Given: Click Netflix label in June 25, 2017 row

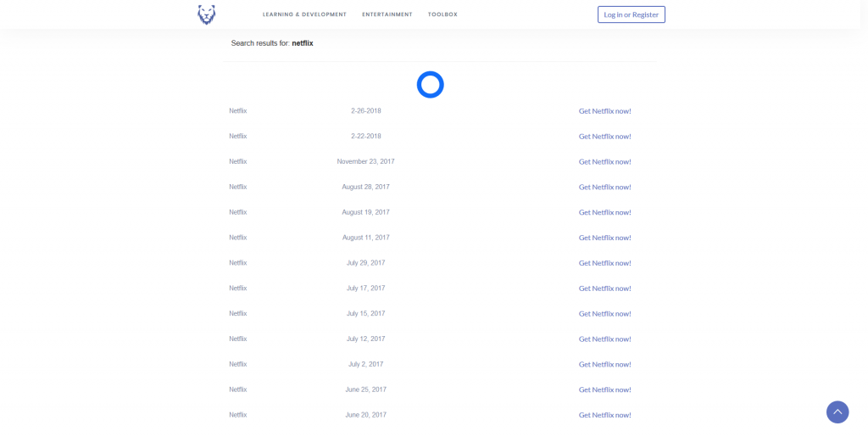Looking at the screenshot, I should pos(238,390).
